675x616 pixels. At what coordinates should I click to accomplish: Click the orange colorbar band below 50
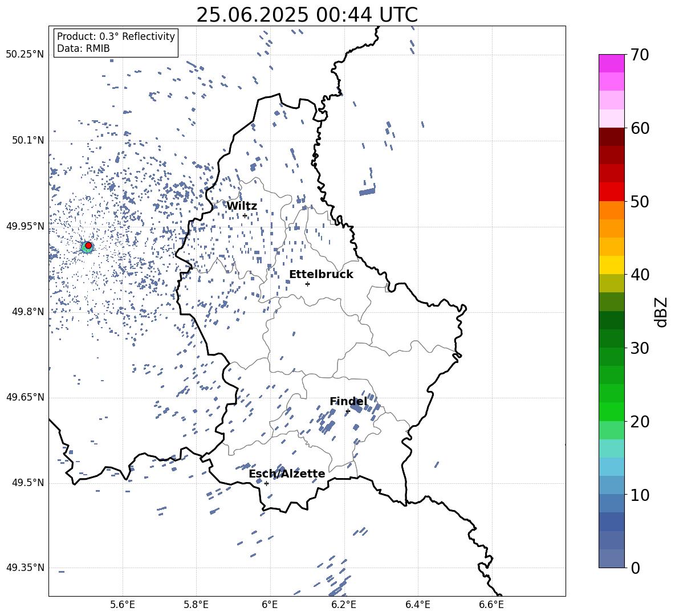(x=611, y=210)
